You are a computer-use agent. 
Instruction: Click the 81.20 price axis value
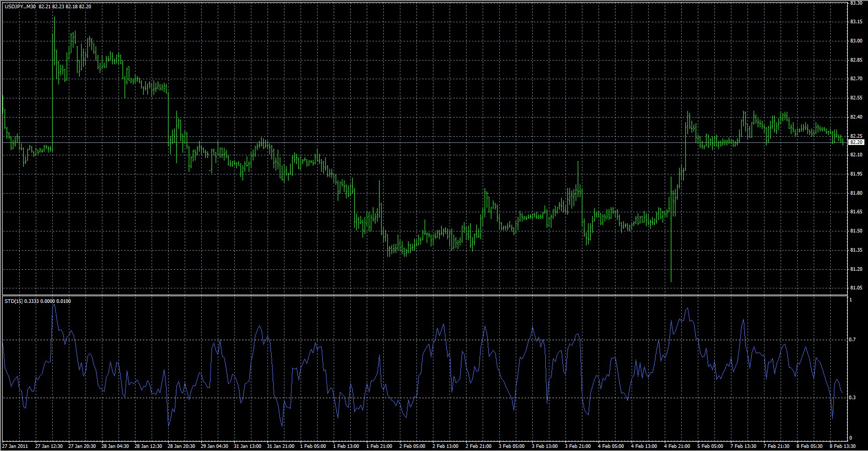[856, 269]
